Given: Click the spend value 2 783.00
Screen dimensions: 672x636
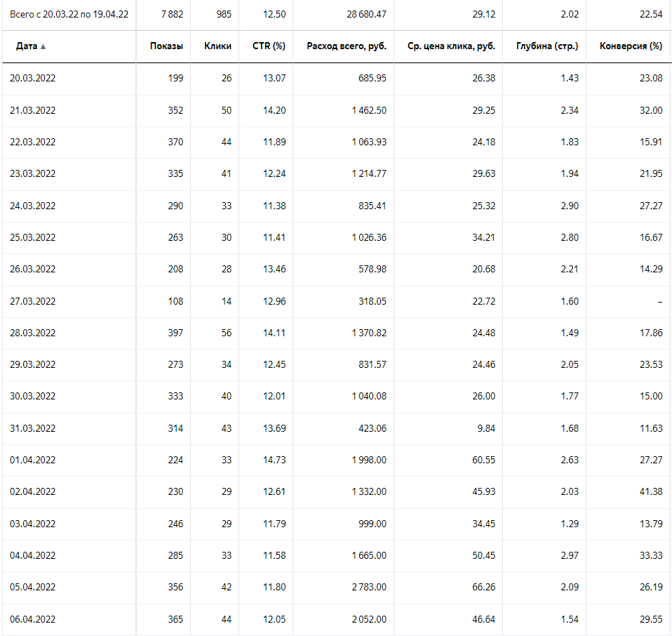Looking at the screenshot, I should 368,587.
